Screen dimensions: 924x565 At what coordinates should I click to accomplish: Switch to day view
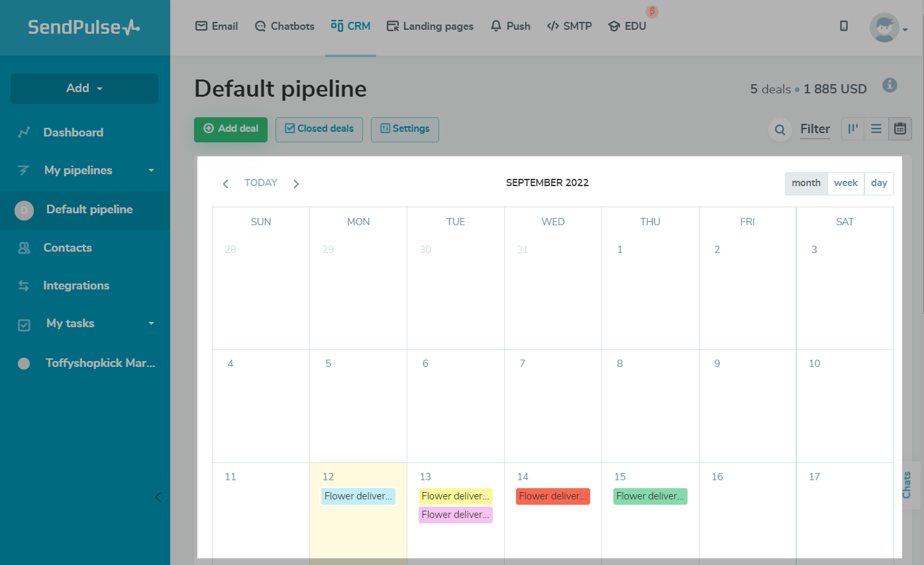point(879,183)
